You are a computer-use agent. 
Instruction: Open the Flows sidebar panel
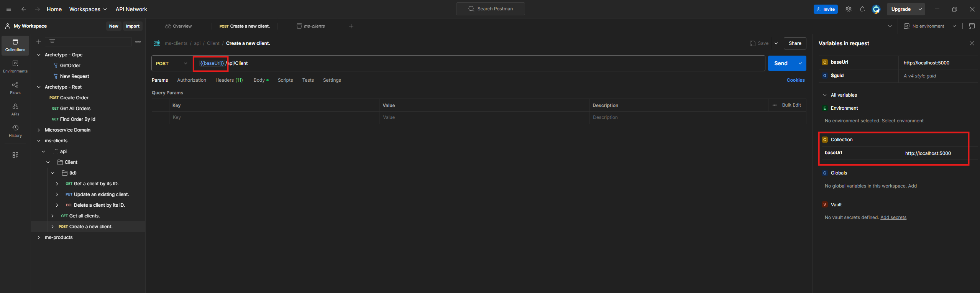coord(15,88)
